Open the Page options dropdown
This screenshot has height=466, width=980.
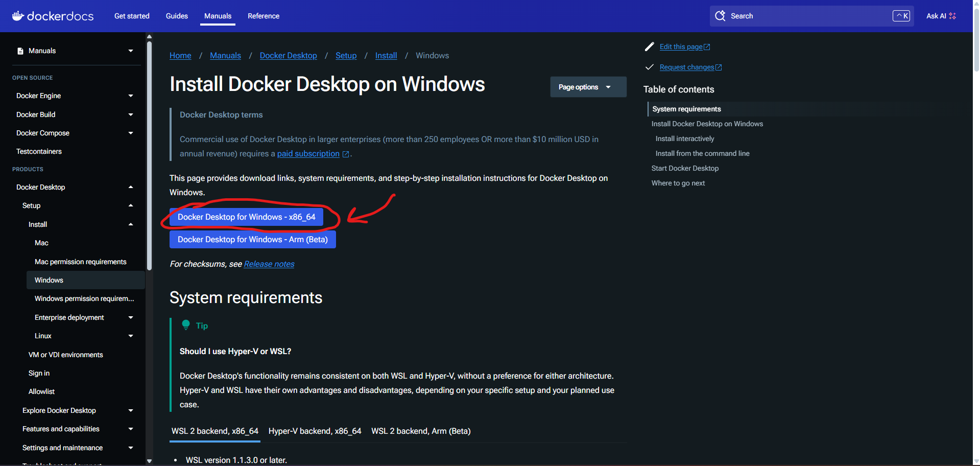coord(588,87)
